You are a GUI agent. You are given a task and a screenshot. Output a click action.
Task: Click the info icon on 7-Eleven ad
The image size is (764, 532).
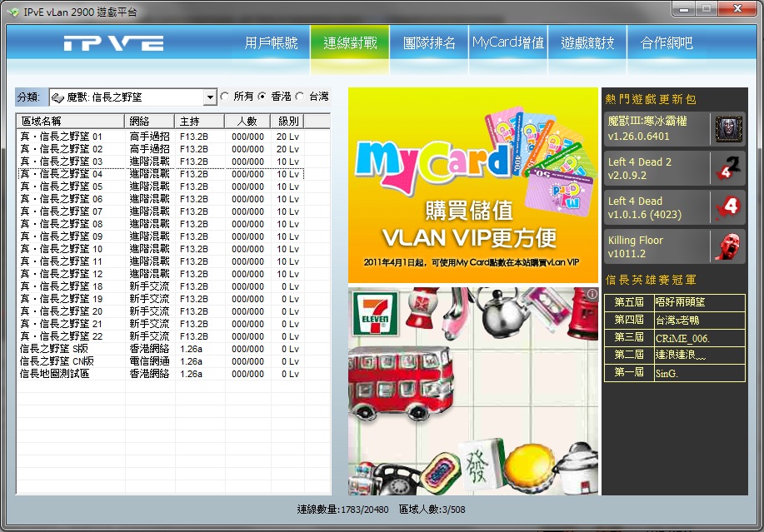[592, 294]
